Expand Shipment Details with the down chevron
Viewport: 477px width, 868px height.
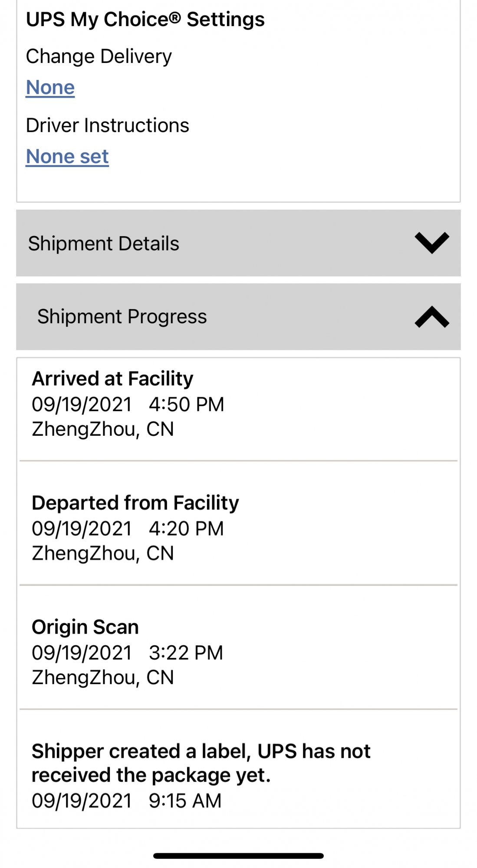pos(432,243)
